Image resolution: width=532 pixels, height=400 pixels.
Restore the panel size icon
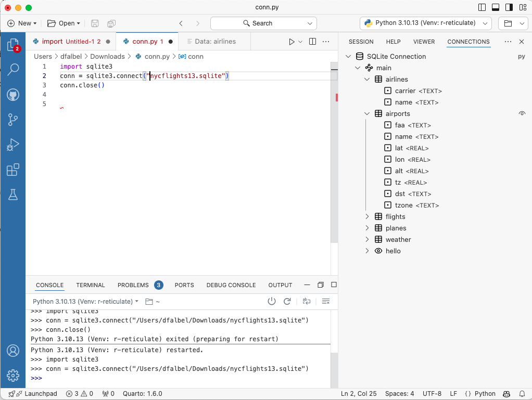[x=320, y=285]
